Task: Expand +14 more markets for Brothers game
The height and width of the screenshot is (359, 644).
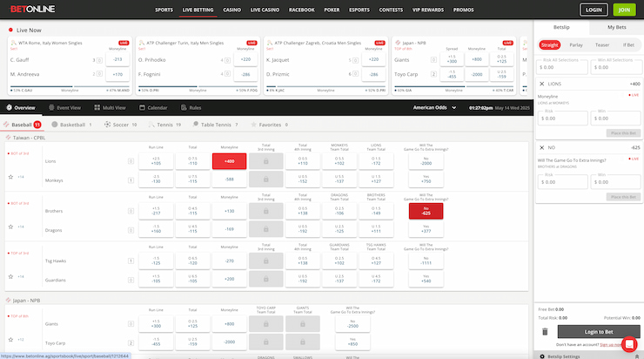Action: point(21,227)
